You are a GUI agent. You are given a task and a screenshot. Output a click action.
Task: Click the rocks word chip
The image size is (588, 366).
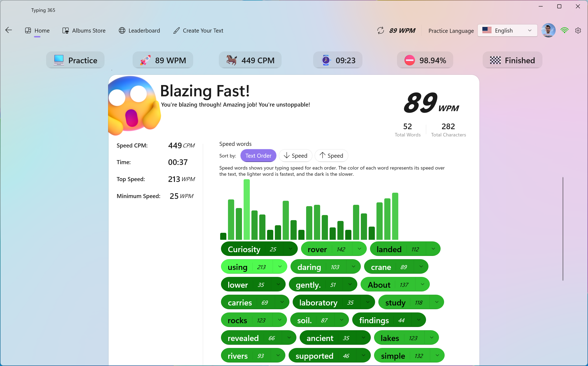[x=254, y=320]
